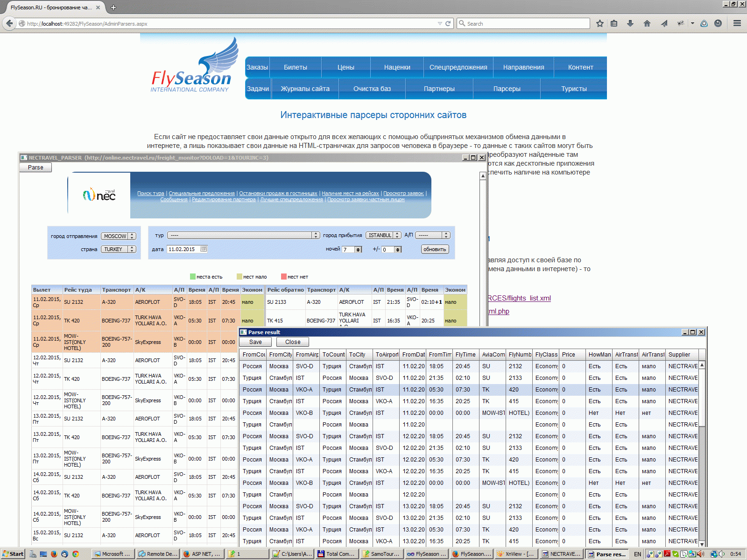
Task: Open the bookmarks list icon
Action: click(614, 23)
